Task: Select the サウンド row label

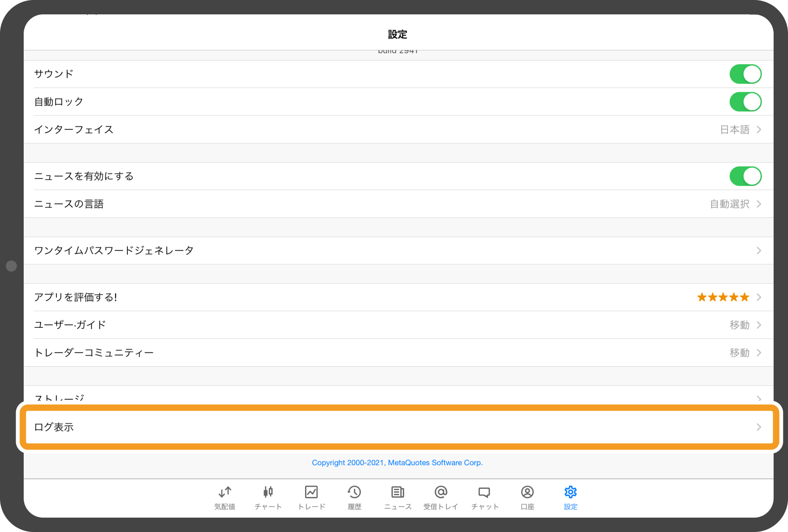Action: tap(54, 74)
